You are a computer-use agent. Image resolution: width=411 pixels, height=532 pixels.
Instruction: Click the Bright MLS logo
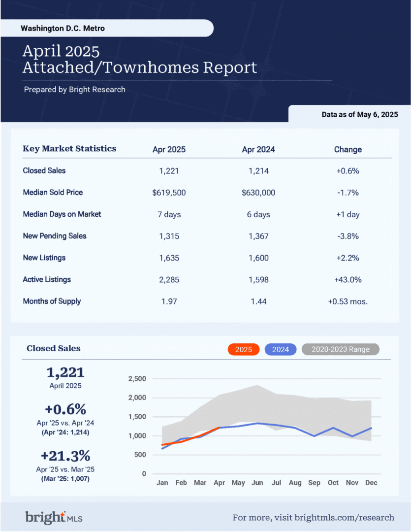click(54, 517)
